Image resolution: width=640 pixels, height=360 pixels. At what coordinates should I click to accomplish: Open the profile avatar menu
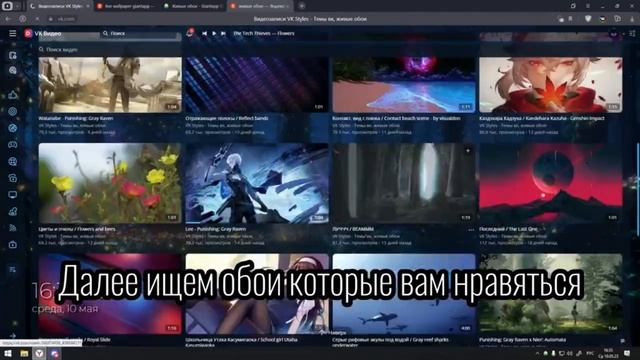coord(613,33)
